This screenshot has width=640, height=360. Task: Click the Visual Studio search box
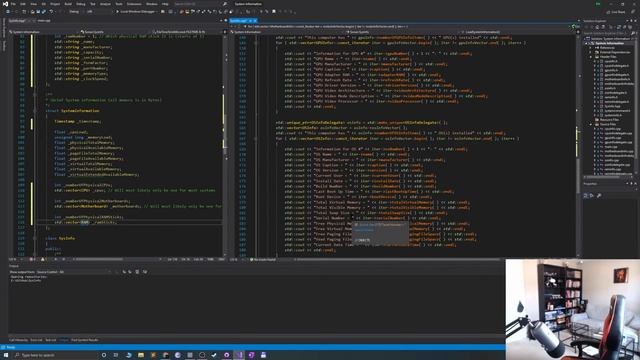point(200,4)
